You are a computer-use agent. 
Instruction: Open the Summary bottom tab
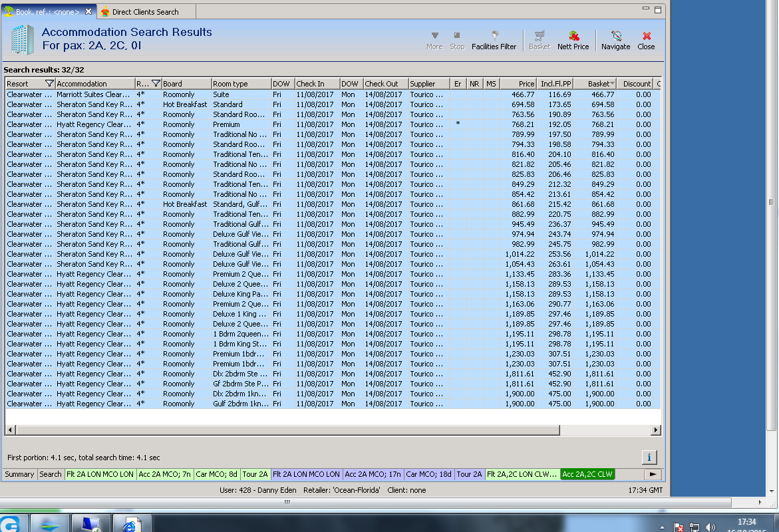pyautogui.click(x=19, y=474)
